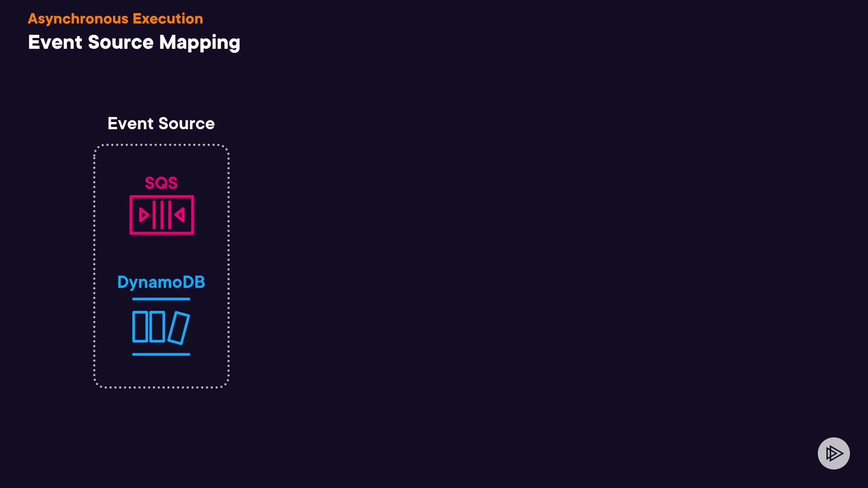Click the blue DynamoDB table icon

tap(161, 327)
